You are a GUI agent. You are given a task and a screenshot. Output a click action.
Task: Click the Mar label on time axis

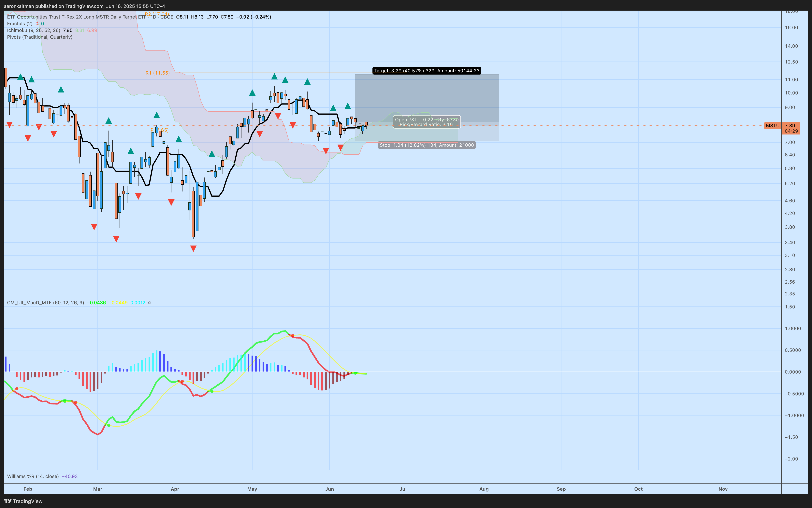[x=98, y=489]
